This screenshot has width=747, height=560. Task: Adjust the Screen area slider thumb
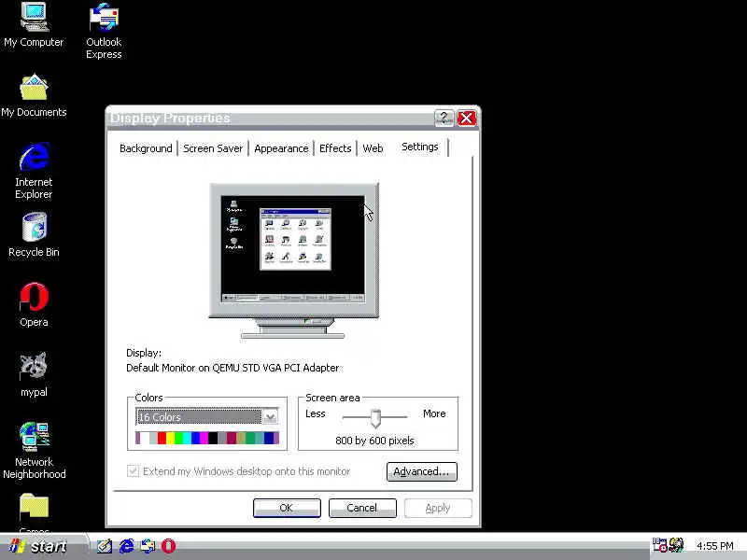click(375, 417)
